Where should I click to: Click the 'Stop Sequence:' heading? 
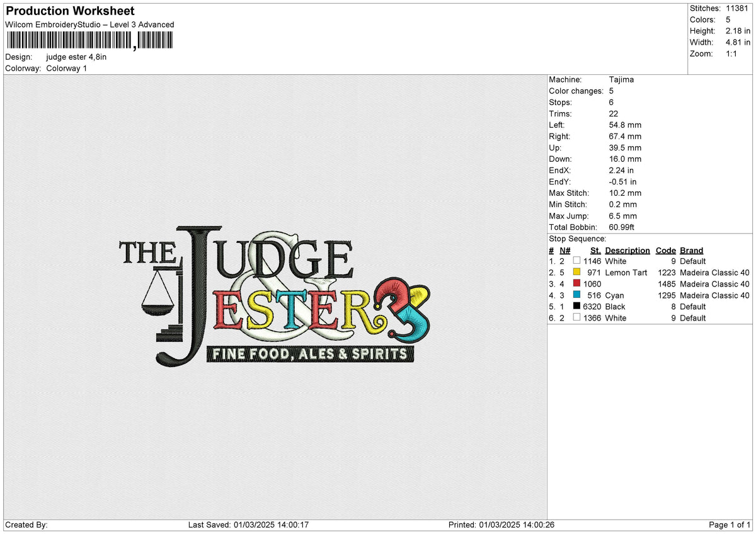click(578, 239)
